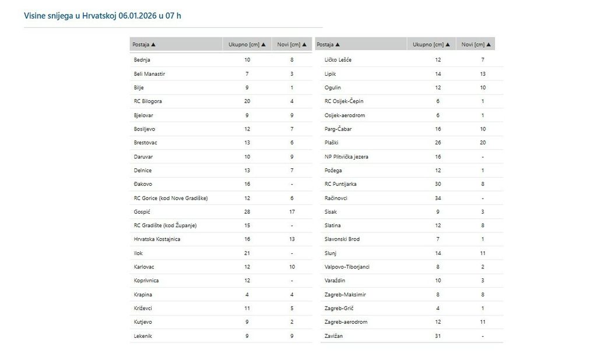Click the Postaja sort arrow in the Ličko Lešće table
The height and width of the screenshot is (364, 597).
[x=338, y=44]
